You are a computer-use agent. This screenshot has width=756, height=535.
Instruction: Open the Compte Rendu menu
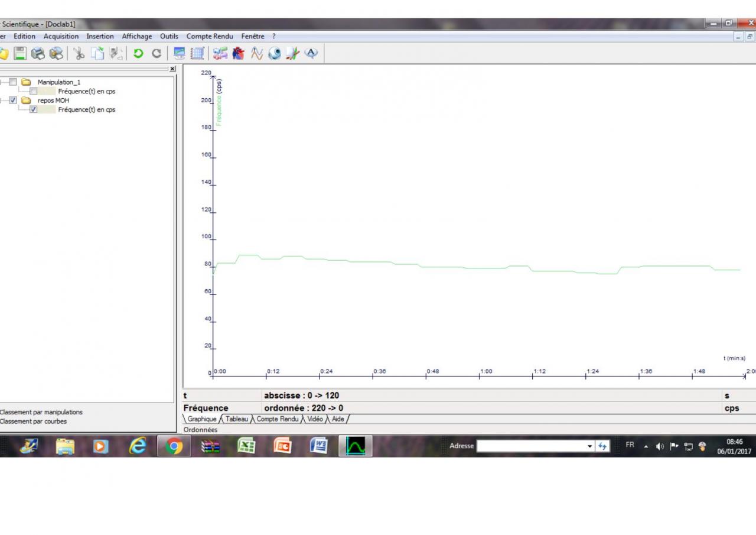(x=210, y=37)
